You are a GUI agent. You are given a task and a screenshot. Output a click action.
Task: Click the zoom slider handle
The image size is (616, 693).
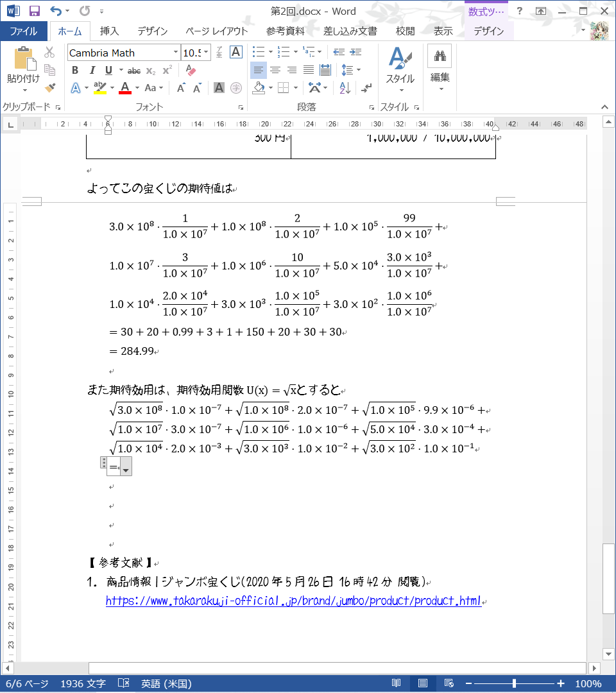pos(514,683)
